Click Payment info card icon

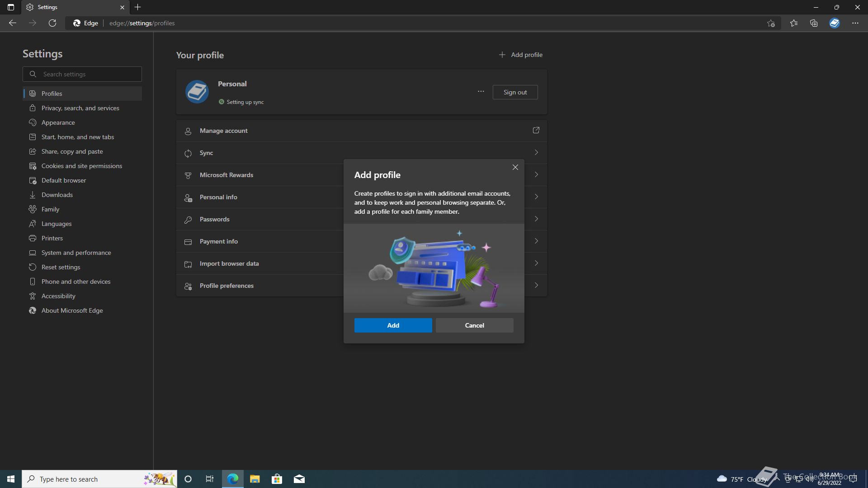[x=188, y=242]
